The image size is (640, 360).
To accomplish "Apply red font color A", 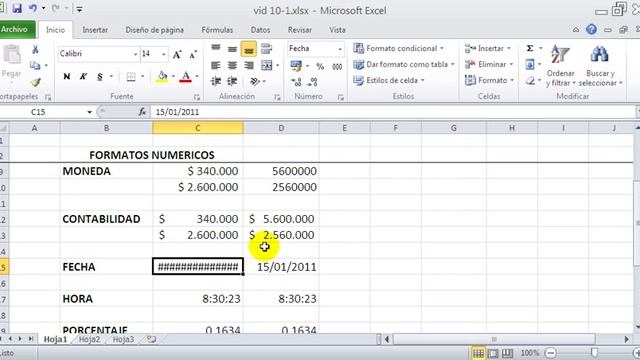I will pyautogui.click(x=186, y=76).
